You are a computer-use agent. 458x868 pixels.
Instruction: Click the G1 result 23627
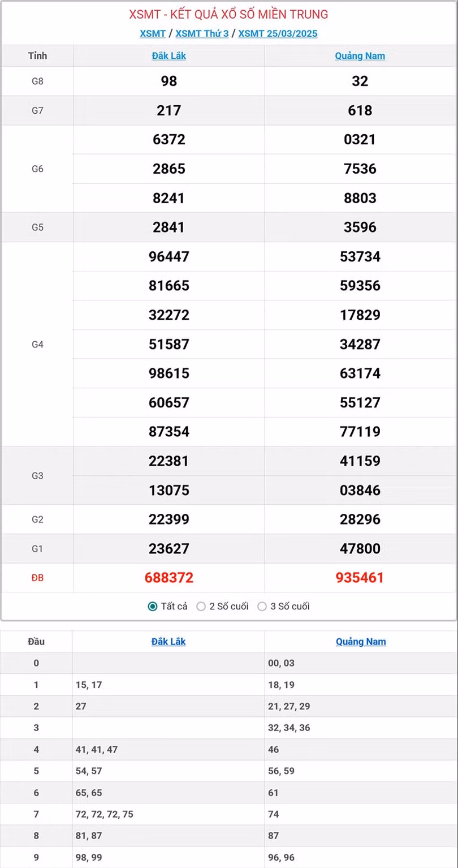(x=169, y=548)
